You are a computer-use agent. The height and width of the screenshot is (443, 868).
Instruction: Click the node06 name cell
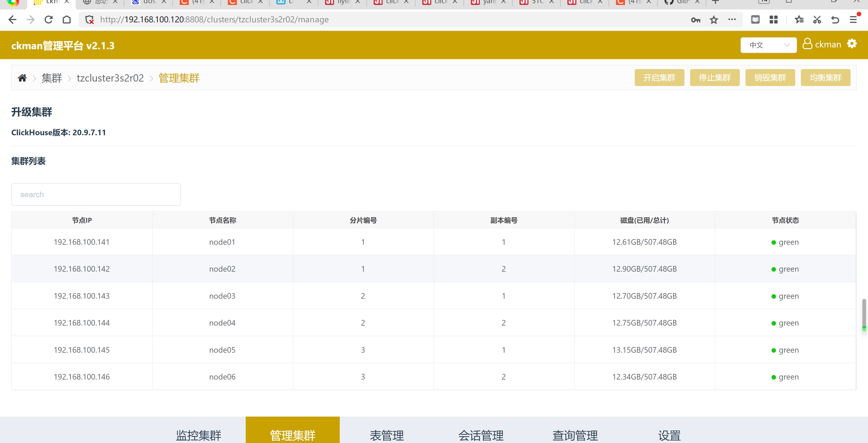coord(222,377)
